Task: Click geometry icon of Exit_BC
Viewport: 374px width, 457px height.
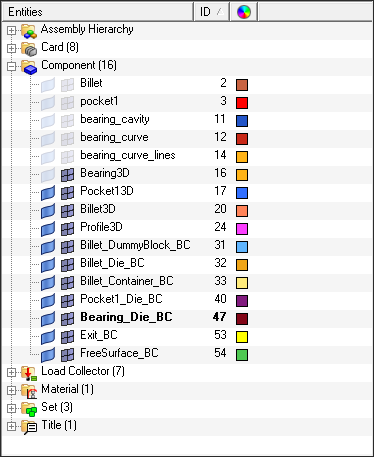Action: point(48,337)
